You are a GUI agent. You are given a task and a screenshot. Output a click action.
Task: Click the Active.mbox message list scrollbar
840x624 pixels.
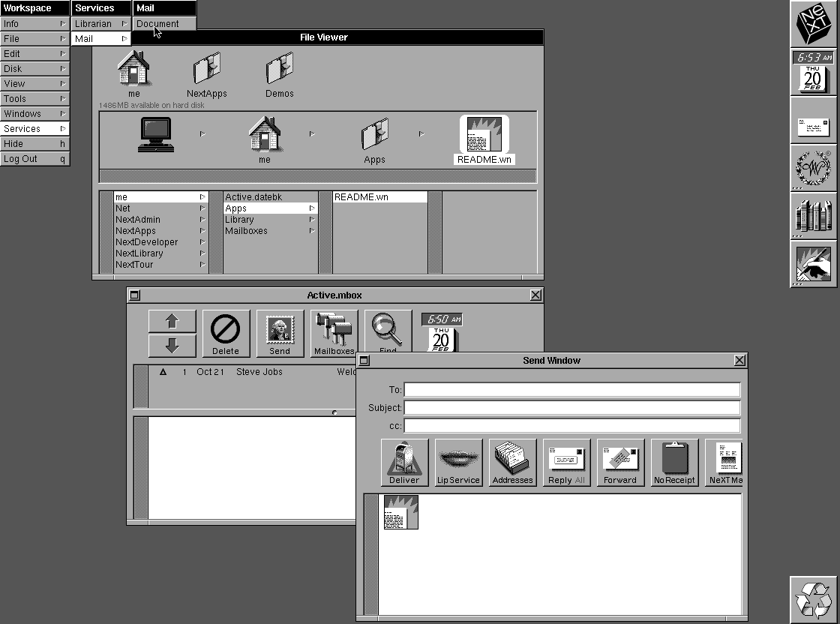tap(141, 387)
